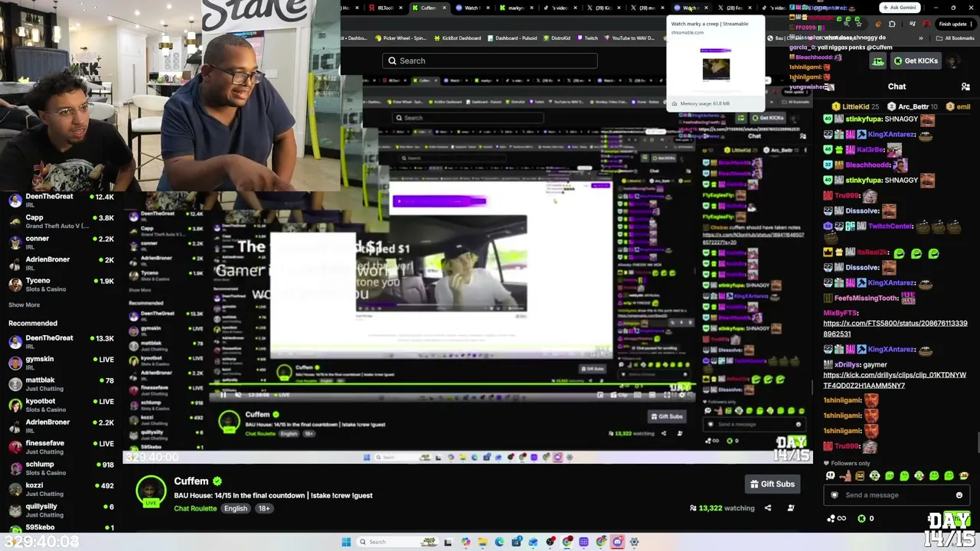Open the user profile avatar in Kick header
The width and height of the screenshot is (980, 551).
952,61
